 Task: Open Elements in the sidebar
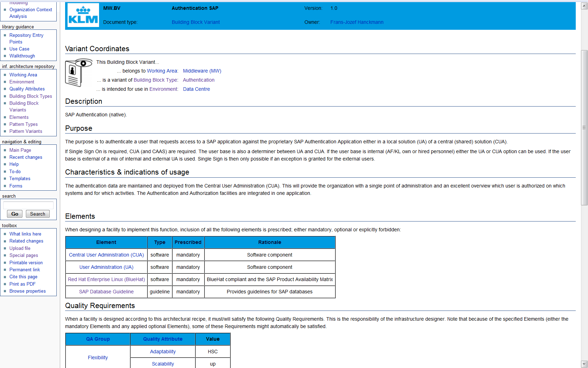19,117
